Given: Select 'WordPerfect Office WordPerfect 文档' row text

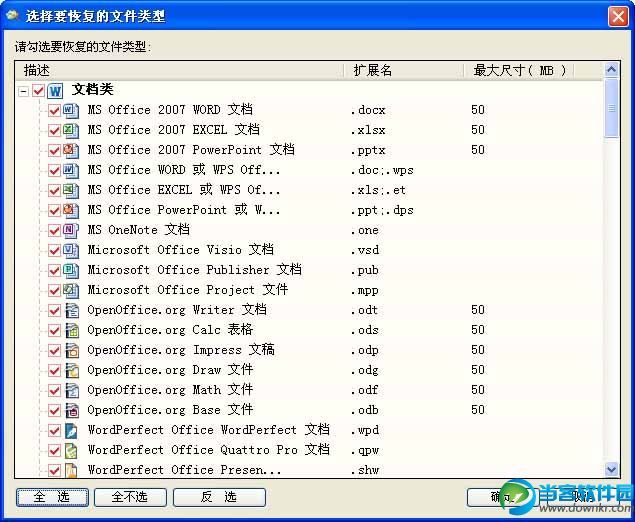Looking at the screenshot, I should (209, 430).
